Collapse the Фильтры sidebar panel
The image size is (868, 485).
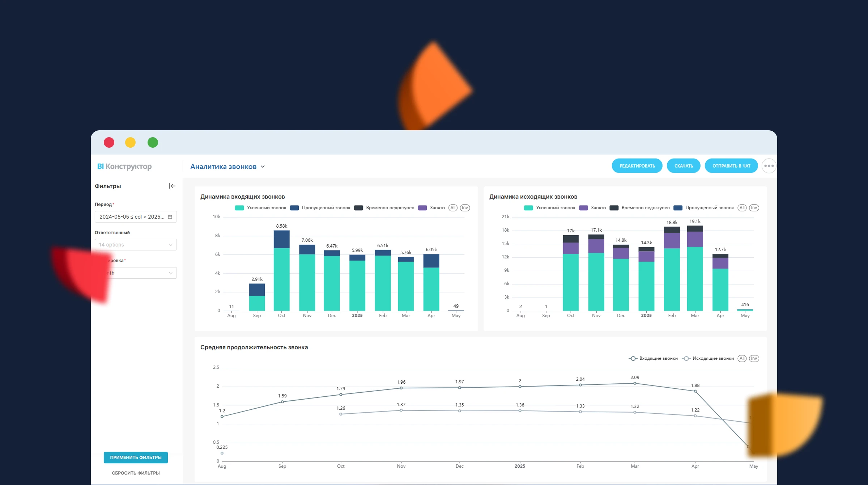click(x=172, y=186)
